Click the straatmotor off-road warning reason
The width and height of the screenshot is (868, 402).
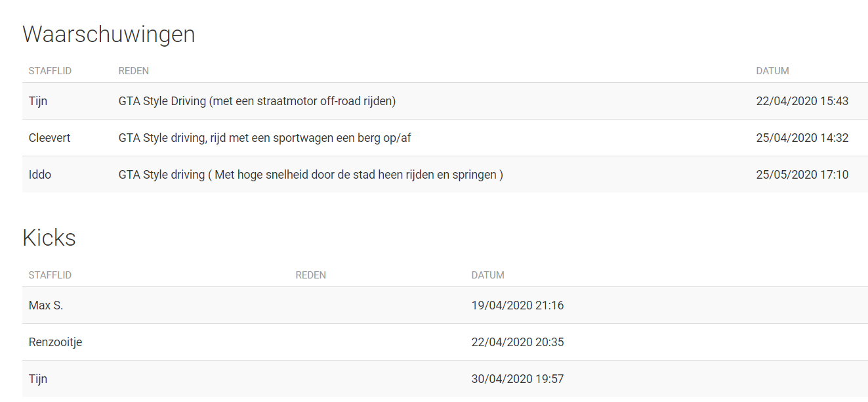pos(257,101)
